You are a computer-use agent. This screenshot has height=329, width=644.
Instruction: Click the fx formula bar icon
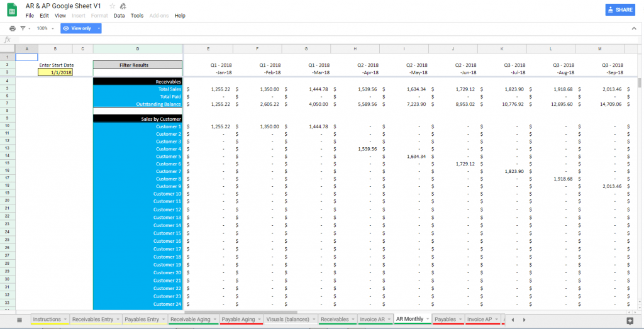[7, 40]
